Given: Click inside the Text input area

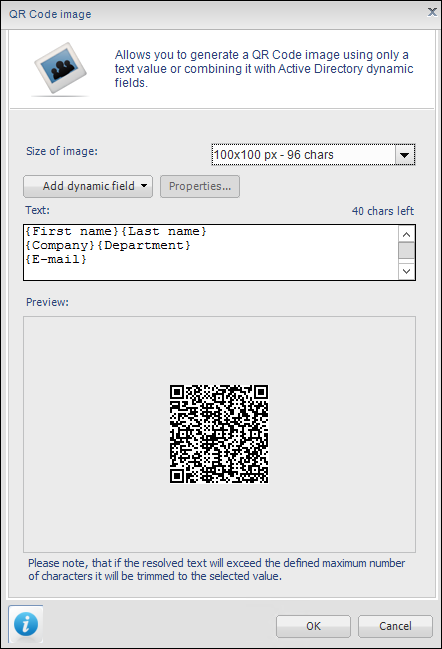Looking at the screenshot, I should coord(211,252).
